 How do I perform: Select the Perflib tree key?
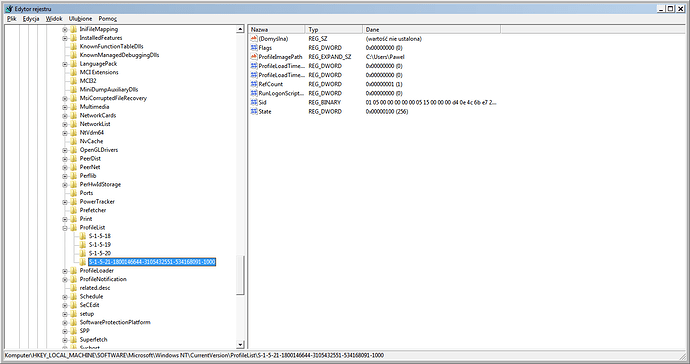(88, 176)
